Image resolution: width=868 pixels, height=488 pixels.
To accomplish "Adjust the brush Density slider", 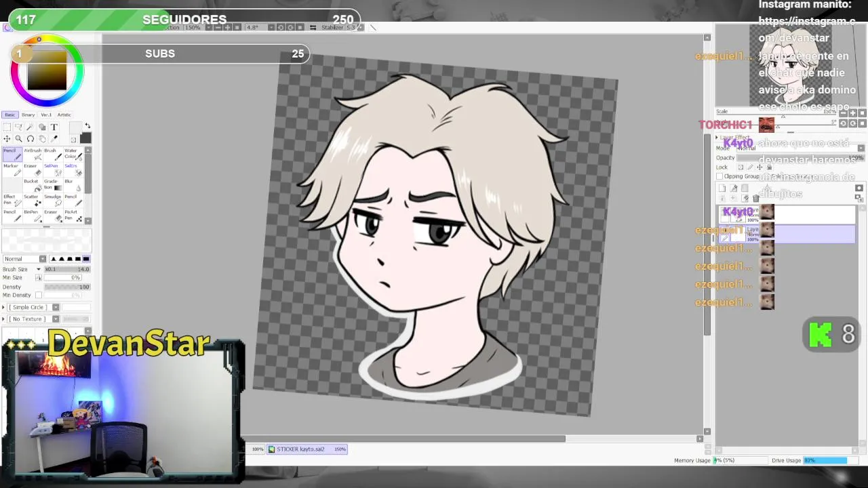I will pyautogui.click(x=67, y=287).
